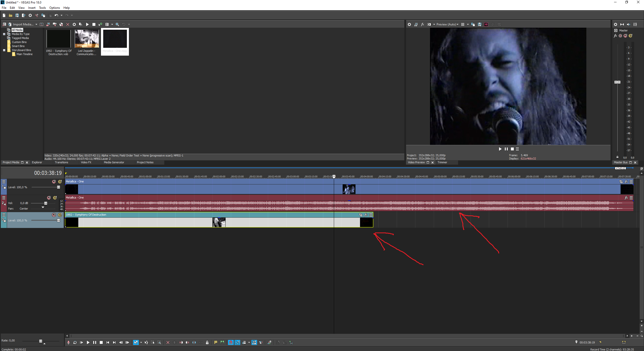Click the Import Media button

[21, 24]
